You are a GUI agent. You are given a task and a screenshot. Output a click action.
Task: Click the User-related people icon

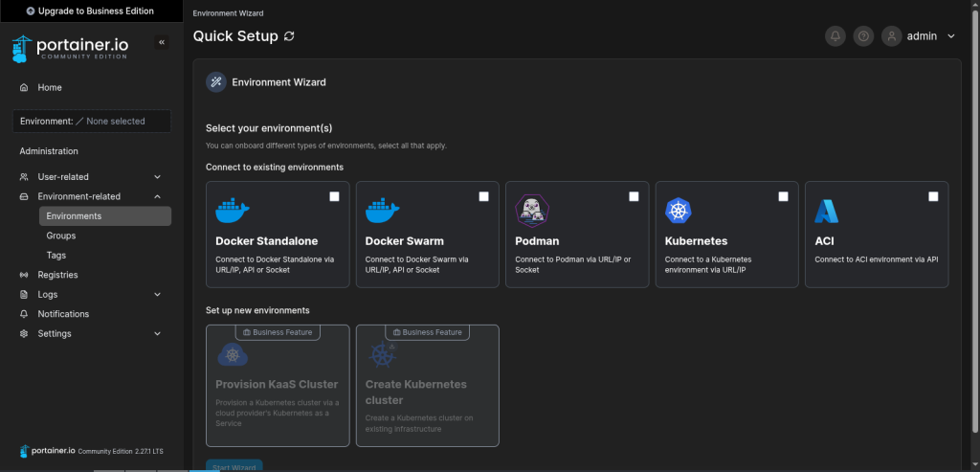click(24, 177)
